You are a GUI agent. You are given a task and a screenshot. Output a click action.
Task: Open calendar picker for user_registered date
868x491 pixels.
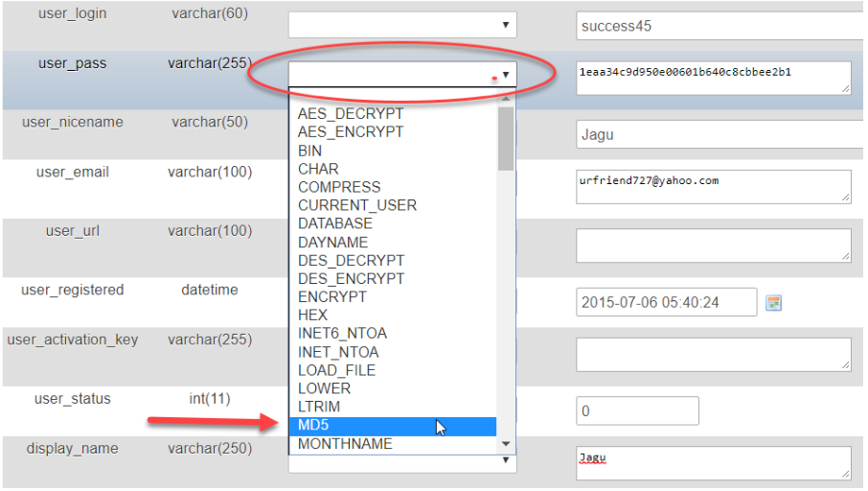point(774,303)
